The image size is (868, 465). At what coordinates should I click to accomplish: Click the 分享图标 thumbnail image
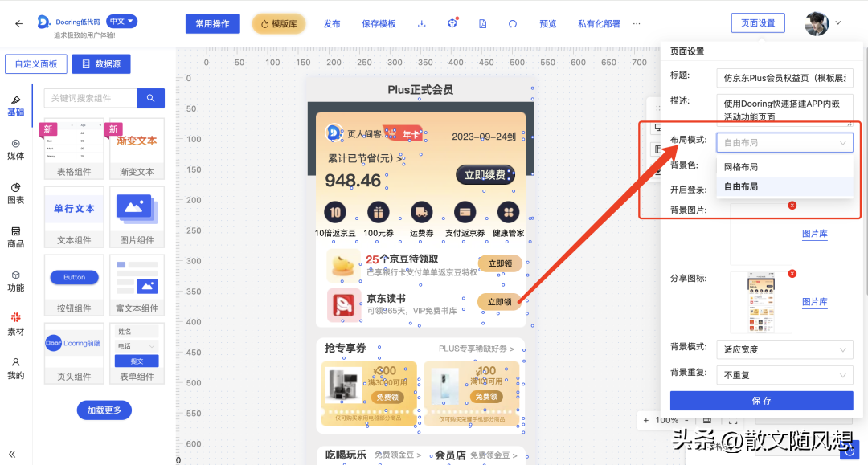tap(761, 303)
